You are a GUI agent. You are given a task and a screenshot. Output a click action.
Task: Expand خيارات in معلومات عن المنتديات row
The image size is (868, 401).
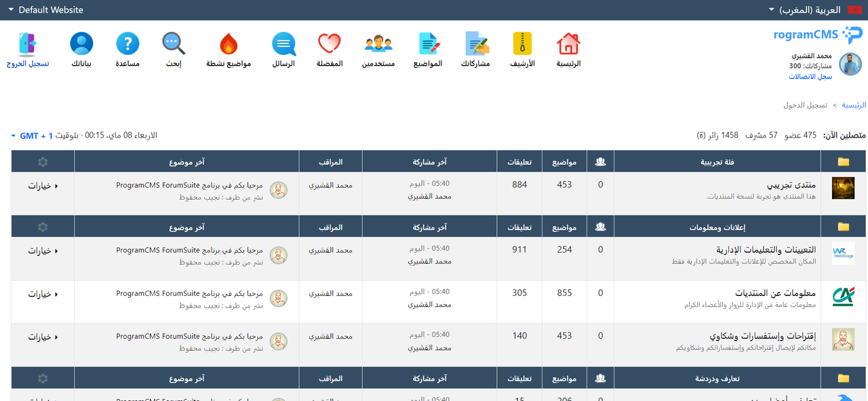point(43,294)
